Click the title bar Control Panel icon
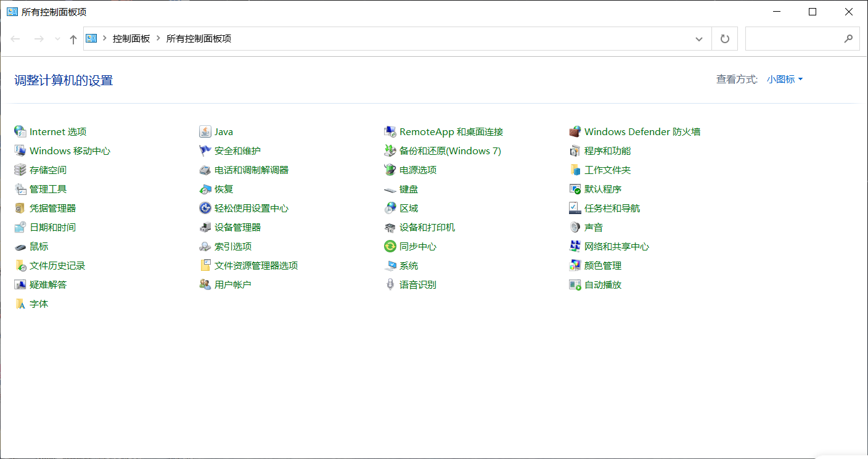 (12, 12)
